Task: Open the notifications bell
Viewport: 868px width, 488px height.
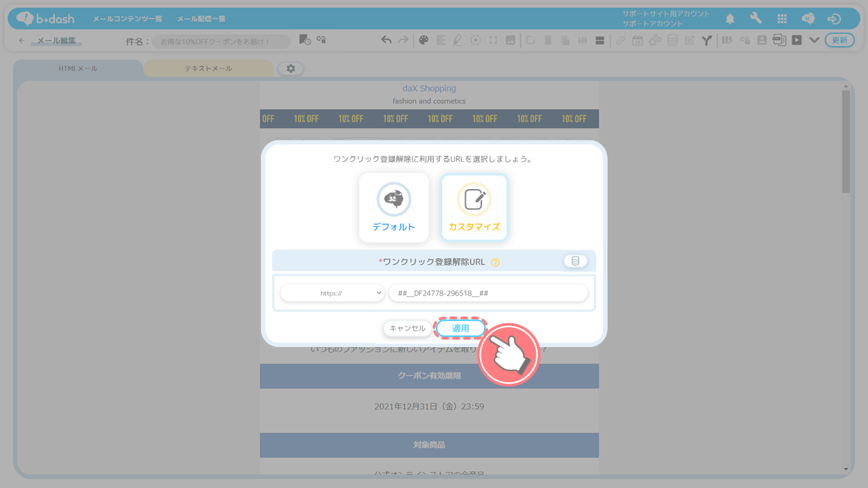Action: [730, 18]
